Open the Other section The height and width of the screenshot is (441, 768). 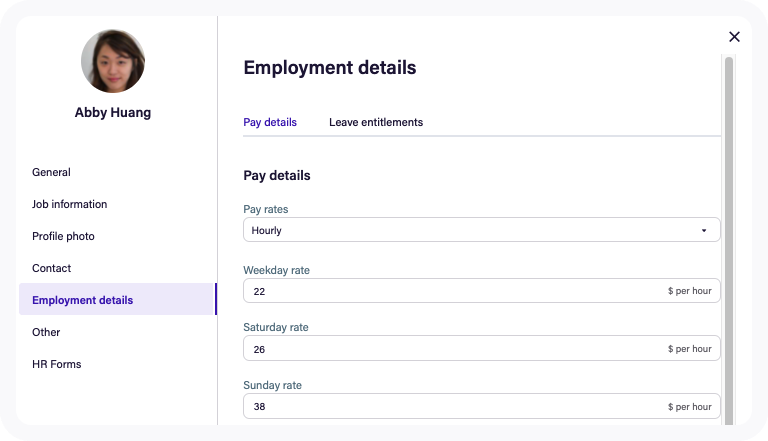pyautogui.click(x=46, y=332)
